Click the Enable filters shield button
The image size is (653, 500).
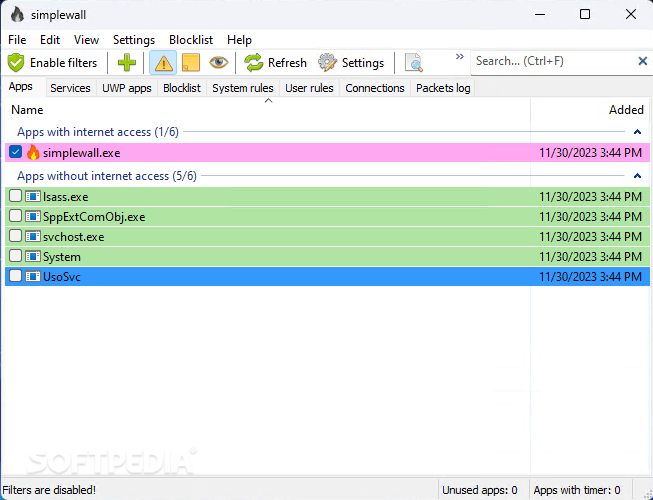click(52, 63)
